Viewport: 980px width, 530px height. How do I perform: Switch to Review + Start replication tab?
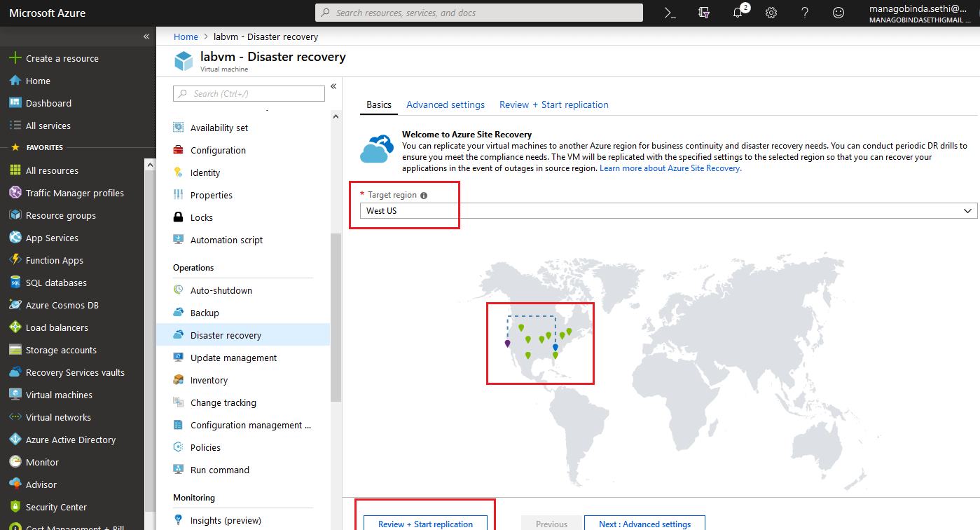coord(554,104)
